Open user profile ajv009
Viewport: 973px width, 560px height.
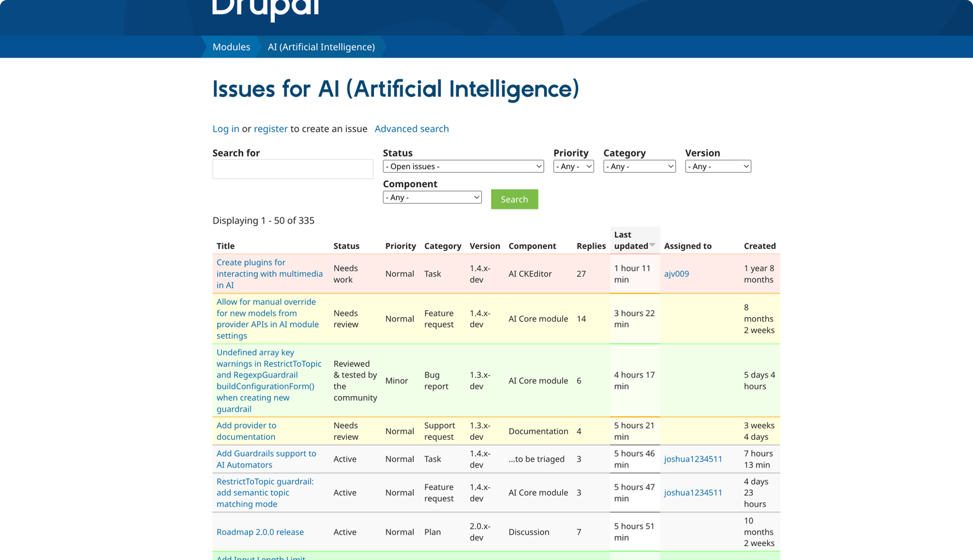(676, 274)
